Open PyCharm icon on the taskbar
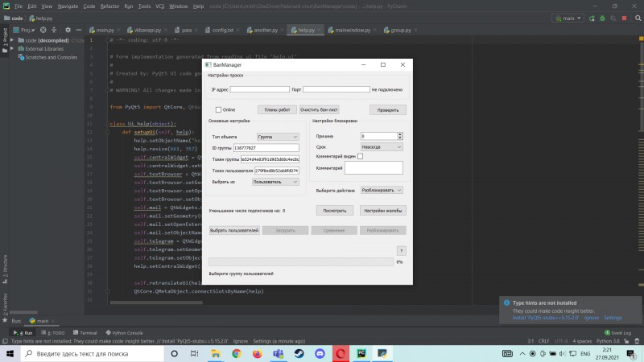 tap(361, 353)
